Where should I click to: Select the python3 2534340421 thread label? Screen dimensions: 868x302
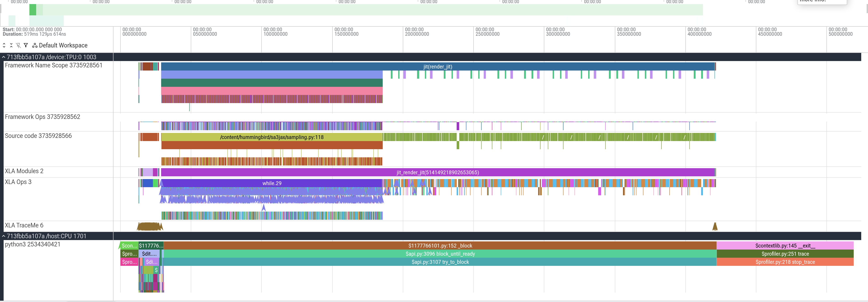click(x=32, y=244)
